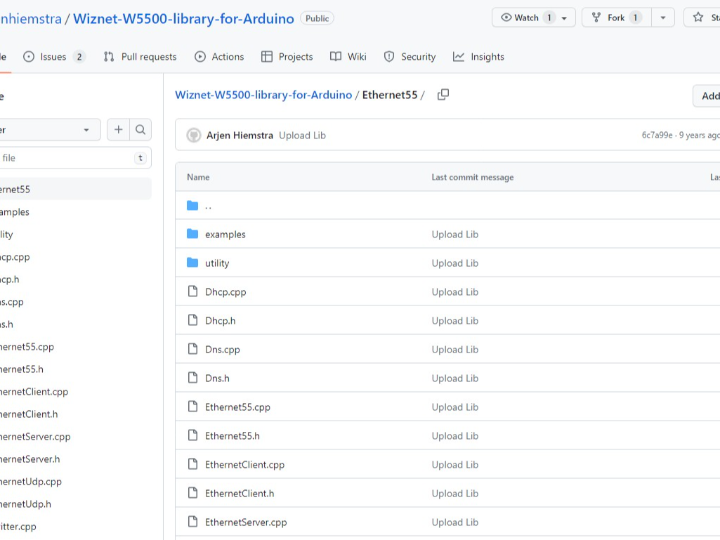Image resolution: width=720 pixels, height=540 pixels.
Task: Click the file icon beside EthernetClient.h
Action: coord(193,493)
